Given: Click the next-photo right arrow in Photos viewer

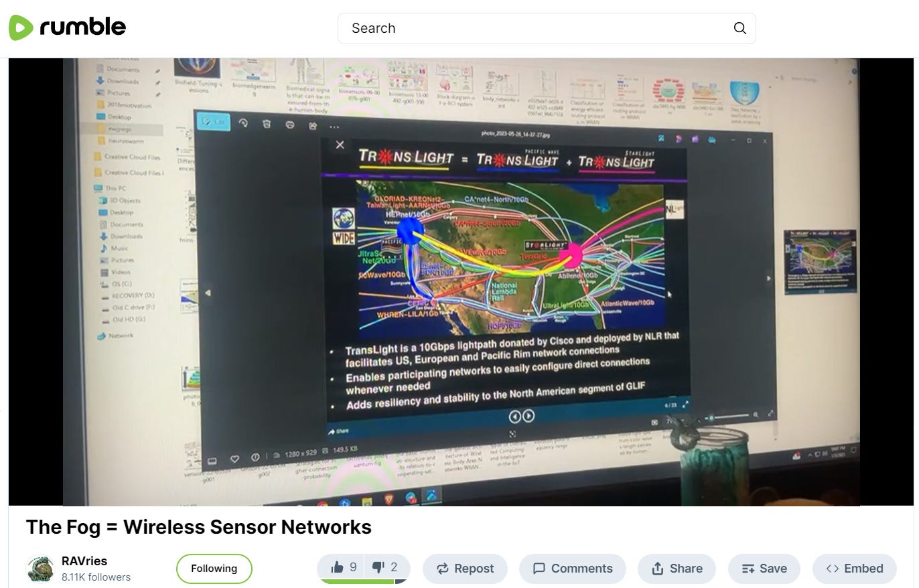Looking at the screenshot, I should pos(768,278).
